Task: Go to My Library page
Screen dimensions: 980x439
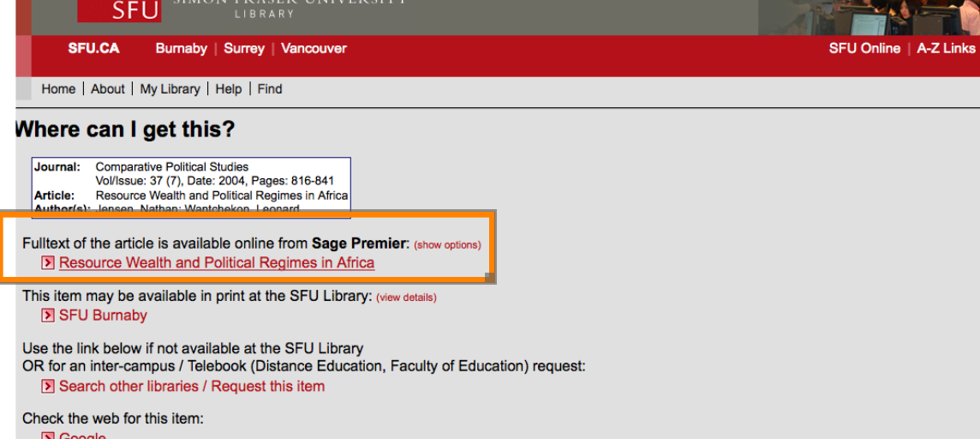Action: pyautogui.click(x=170, y=89)
